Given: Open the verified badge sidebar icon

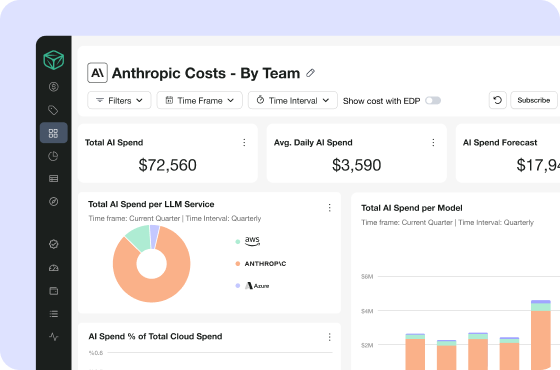Looking at the screenshot, I should 54,244.
